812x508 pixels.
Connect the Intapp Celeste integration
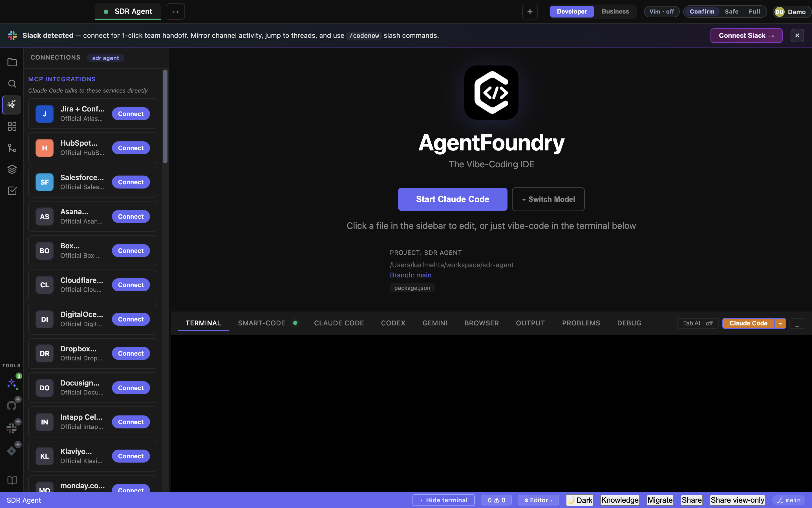pyautogui.click(x=131, y=422)
